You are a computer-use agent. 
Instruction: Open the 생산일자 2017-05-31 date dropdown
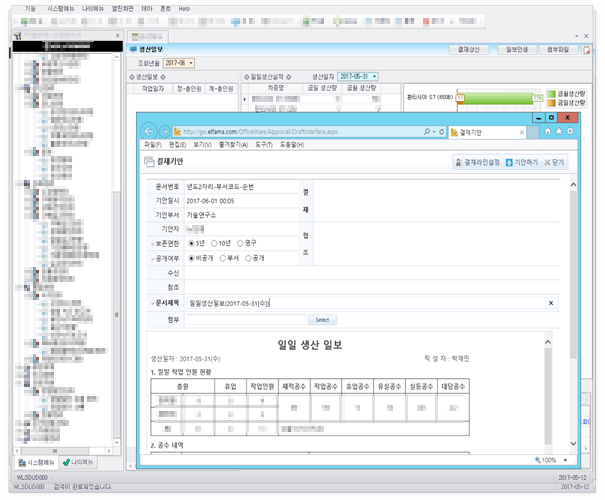(x=374, y=76)
